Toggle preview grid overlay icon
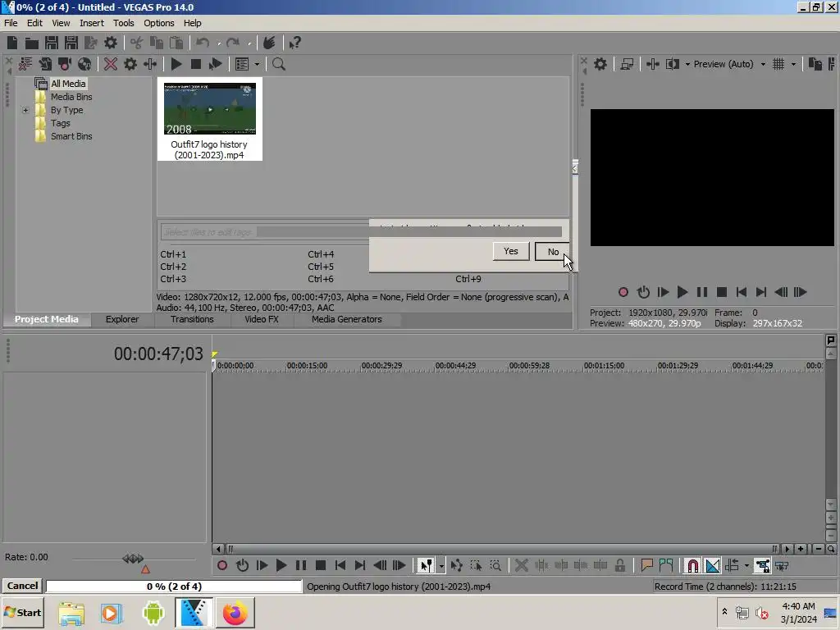Screen dimensions: 840x630 pyautogui.click(x=779, y=64)
